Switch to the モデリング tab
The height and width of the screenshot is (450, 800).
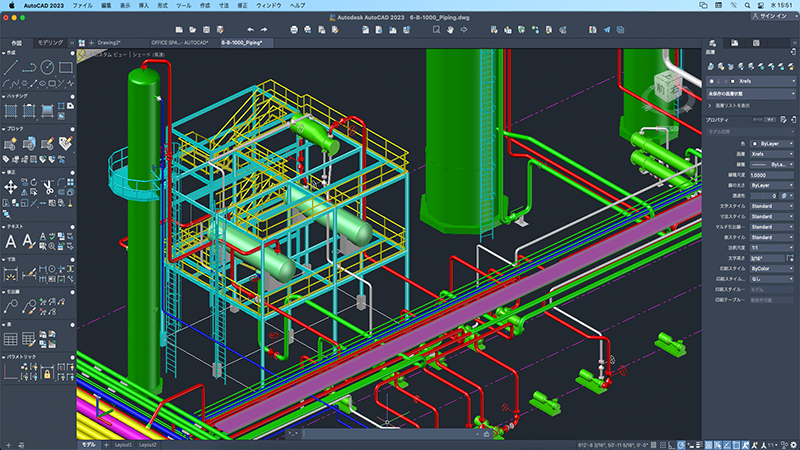(51, 43)
